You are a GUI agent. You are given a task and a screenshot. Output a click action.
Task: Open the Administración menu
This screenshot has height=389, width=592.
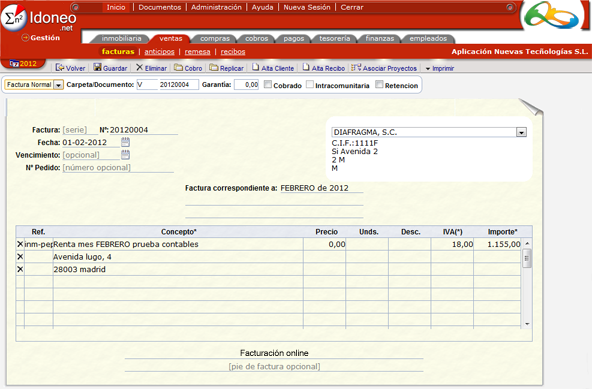tap(216, 7)
